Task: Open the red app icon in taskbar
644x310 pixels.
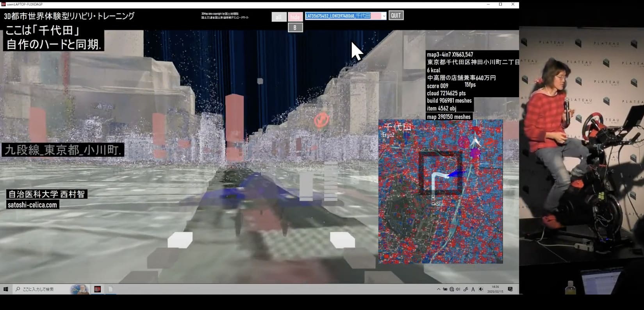Action: click(98, 289)
